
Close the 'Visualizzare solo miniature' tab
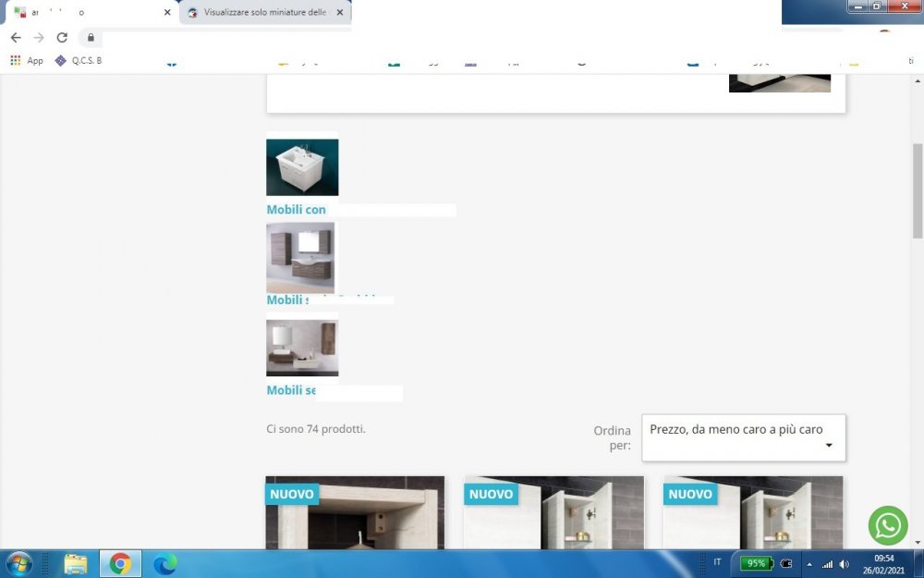(x=340, y=12)
